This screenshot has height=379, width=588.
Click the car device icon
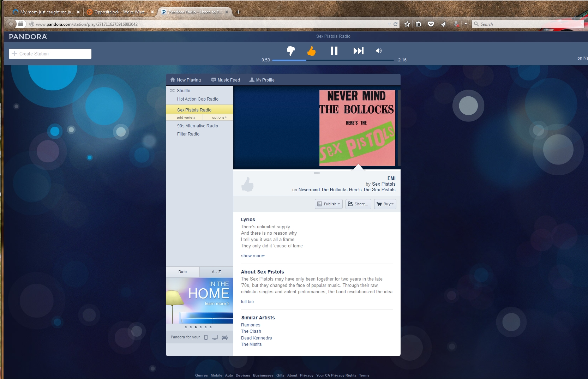coord(224,337)
